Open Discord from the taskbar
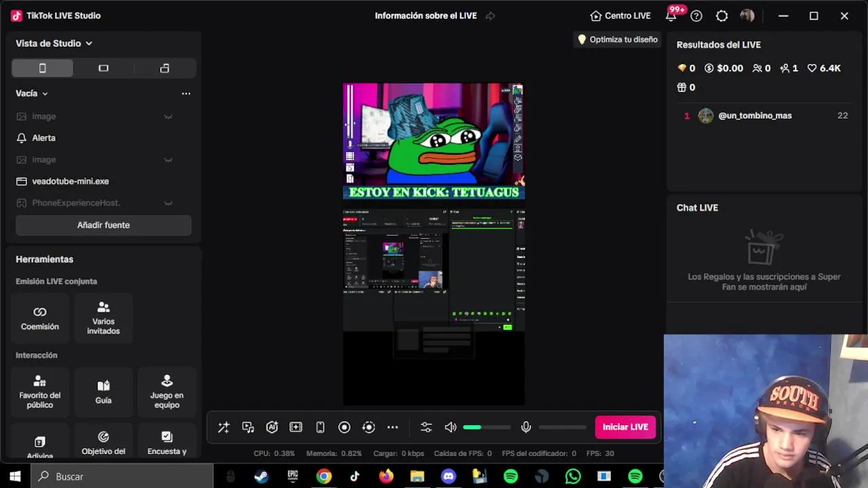Viewport: 868px width, 488px height. [x=448, y=476]
